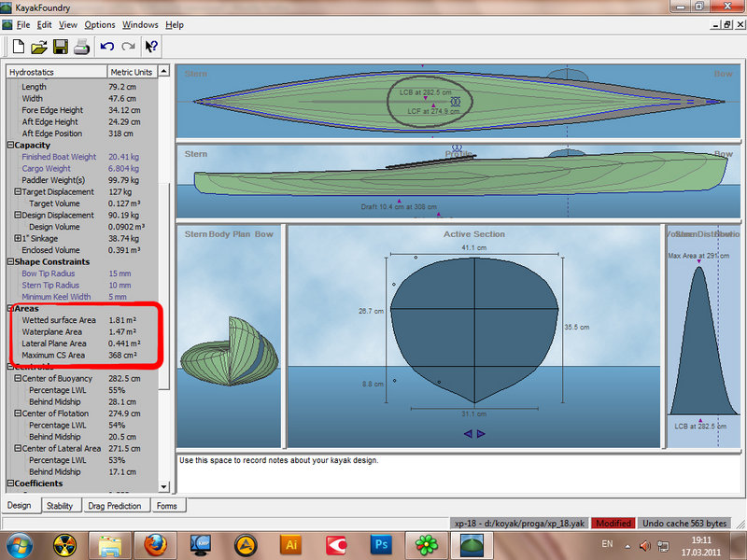
Task: Click the Paddler Weight(s) row
Action: (82, 180)
